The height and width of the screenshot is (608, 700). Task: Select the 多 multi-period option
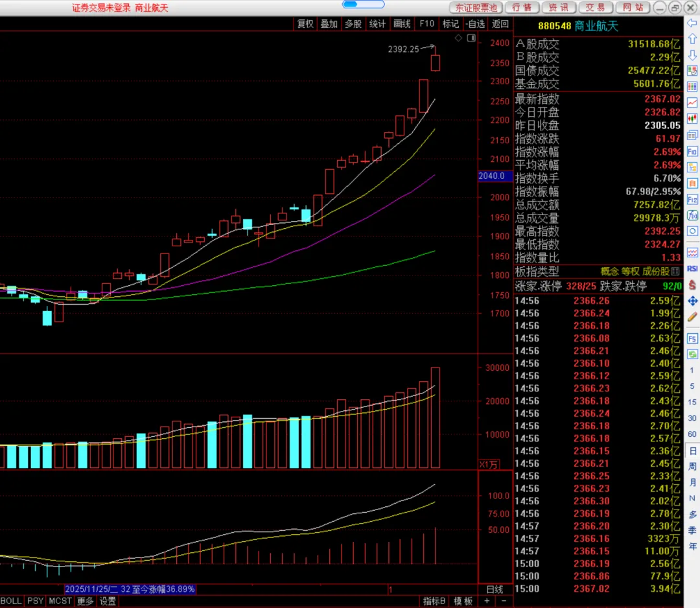tap(692, 514)
